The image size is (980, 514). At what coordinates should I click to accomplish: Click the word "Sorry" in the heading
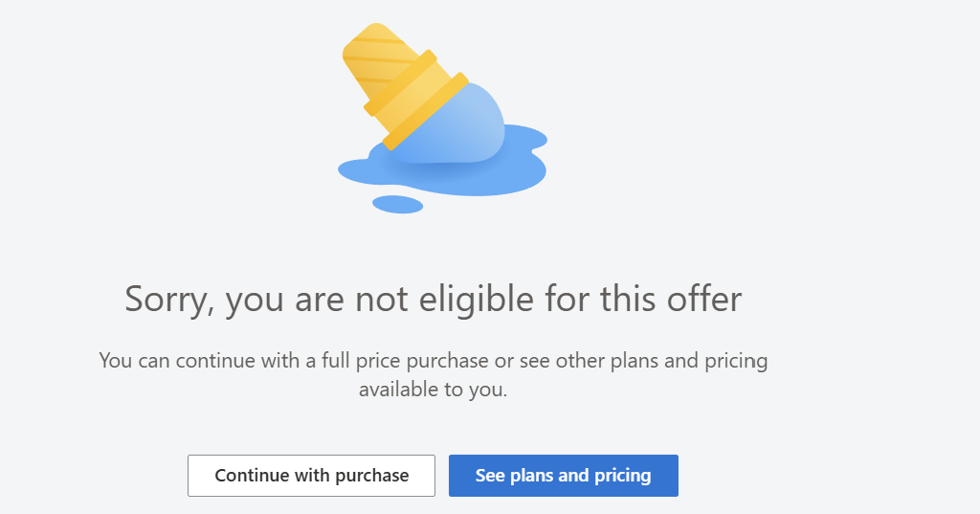167,300
